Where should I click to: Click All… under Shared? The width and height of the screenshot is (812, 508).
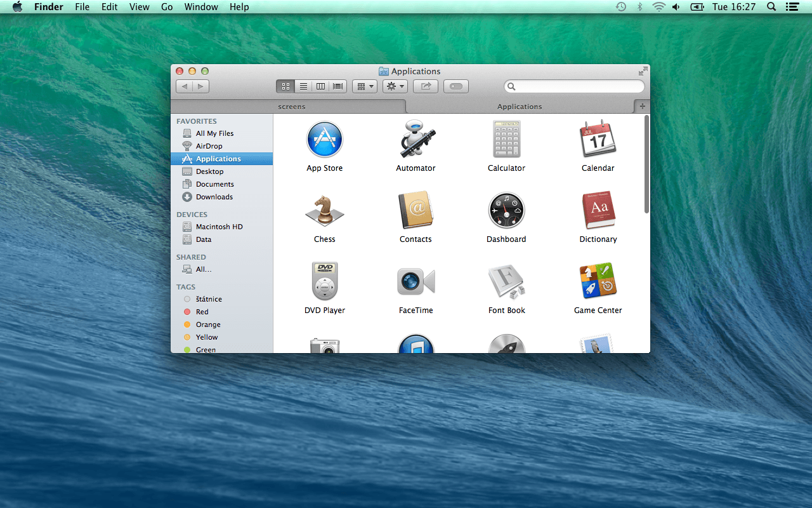[x=221, y=269]
